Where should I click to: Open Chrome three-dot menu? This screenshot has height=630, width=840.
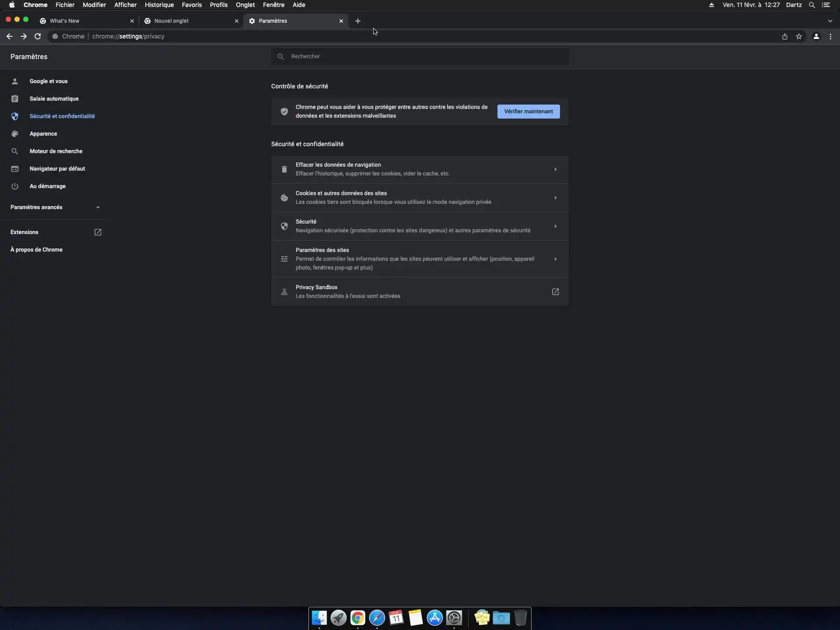(x=830, y=36)
